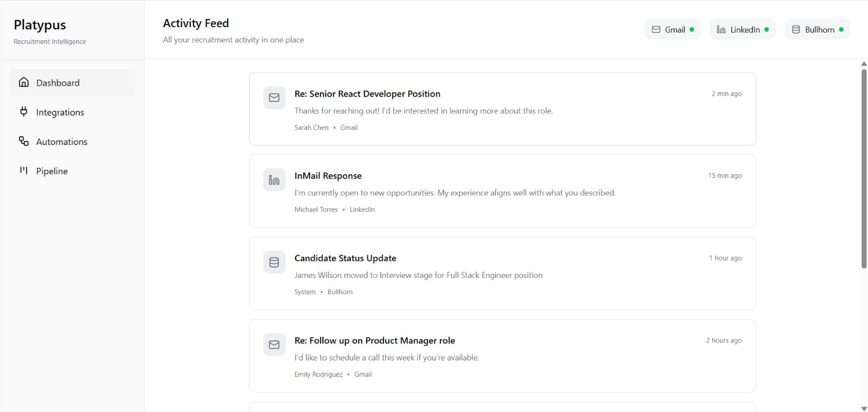Viewport: 868px width, 412px height.
Task: Click the Dashboard home icon
Action: coord(24,83)
